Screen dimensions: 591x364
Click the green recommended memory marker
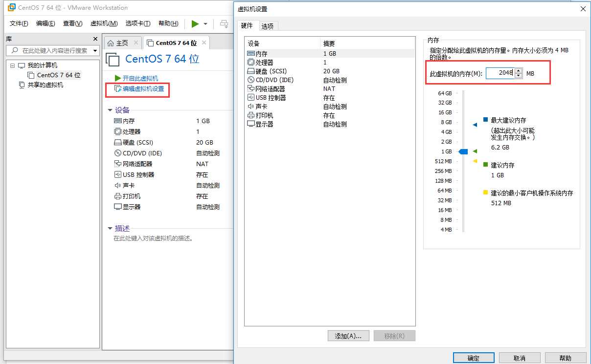coord(475,151)
